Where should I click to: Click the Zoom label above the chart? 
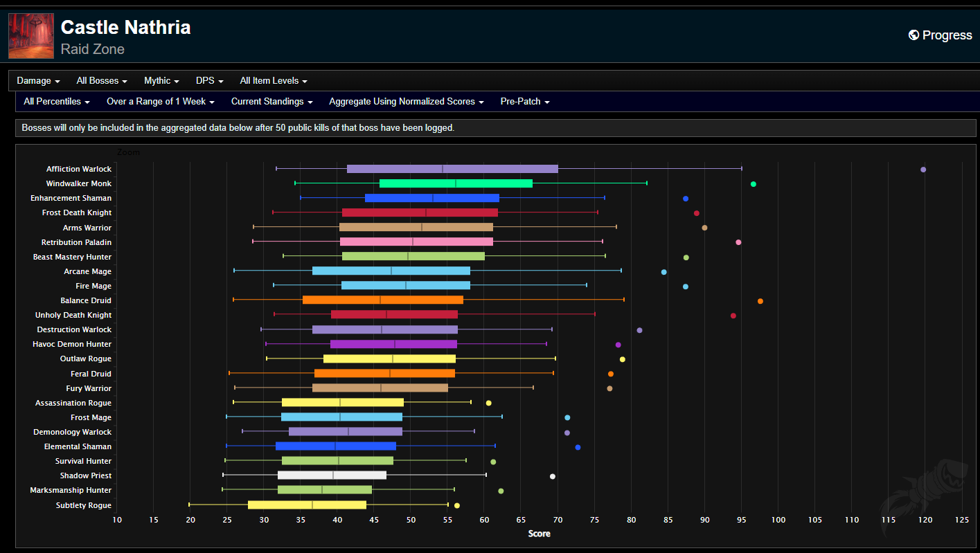tap(128, 152)
